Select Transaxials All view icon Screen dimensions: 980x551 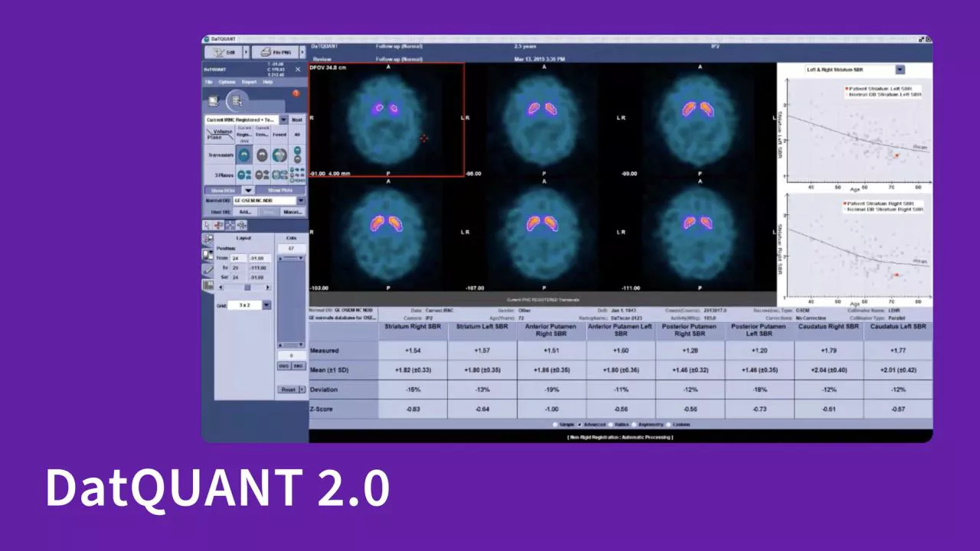tap(297, 155)
